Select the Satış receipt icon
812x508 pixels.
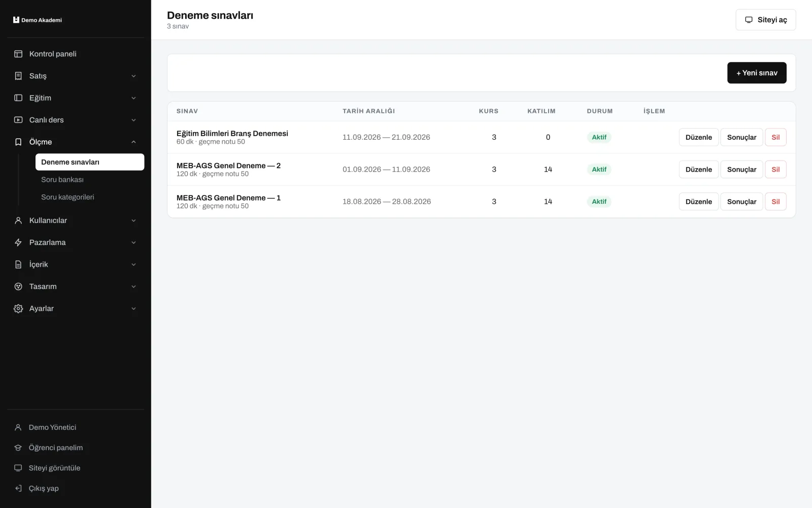18,76
